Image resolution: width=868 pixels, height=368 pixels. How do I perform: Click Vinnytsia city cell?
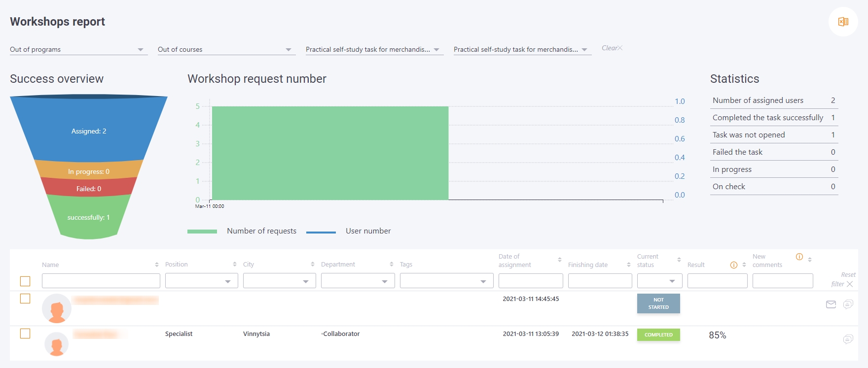pyautogui.click(x=256, y=334)
